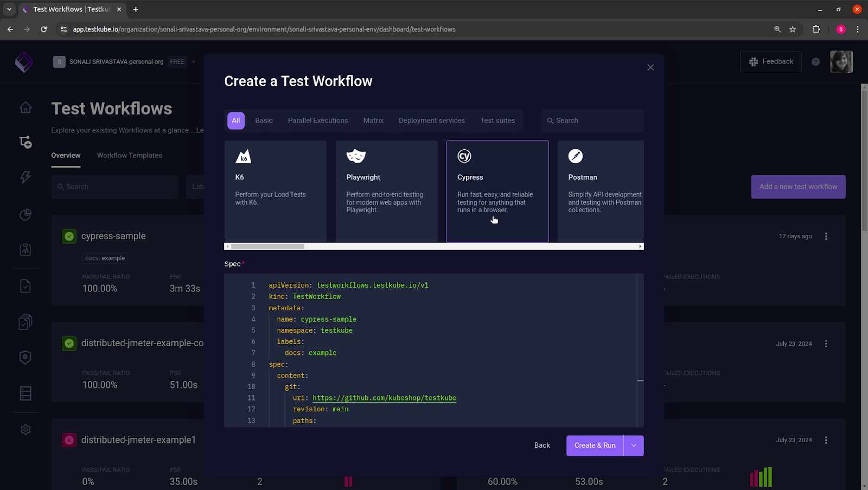Click the spec editor minimap scrollbar

click(640, 351)
